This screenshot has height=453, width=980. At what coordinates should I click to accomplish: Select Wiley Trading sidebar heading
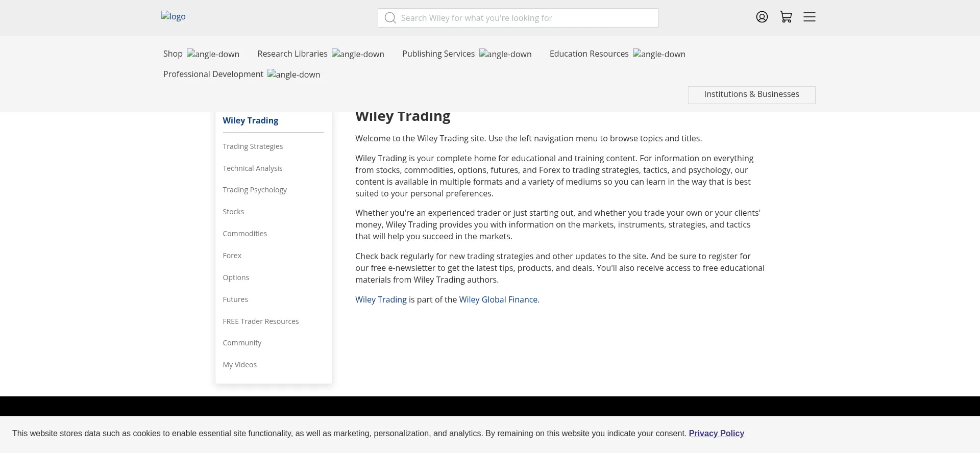coord(251,121)
